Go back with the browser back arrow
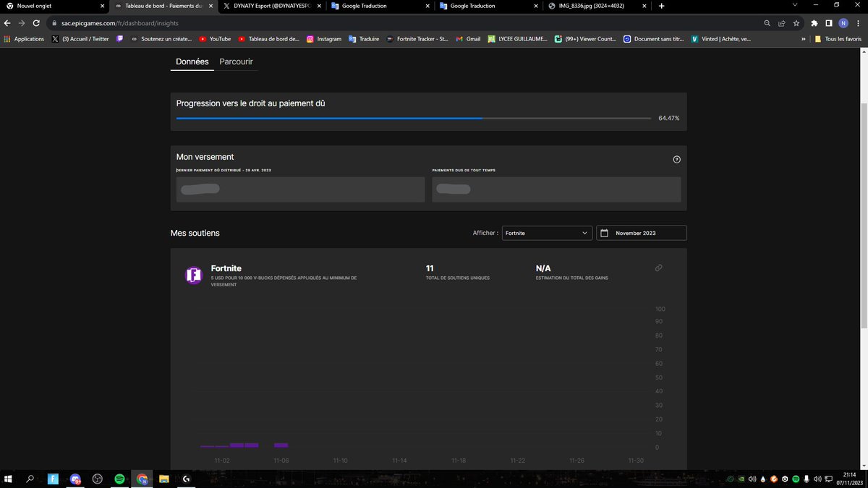The width and height of the screenshot is (868, 488). click(x=8, y=23)
